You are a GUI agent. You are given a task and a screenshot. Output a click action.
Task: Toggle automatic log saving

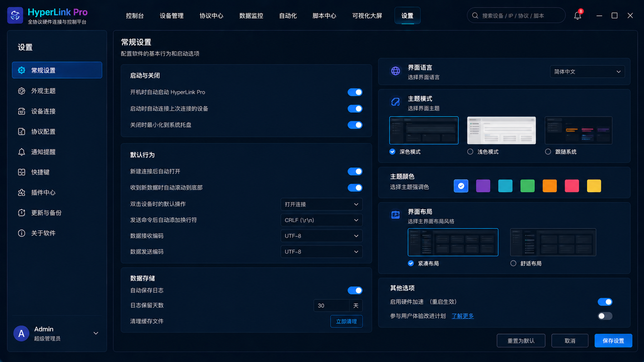pos(355,290)
